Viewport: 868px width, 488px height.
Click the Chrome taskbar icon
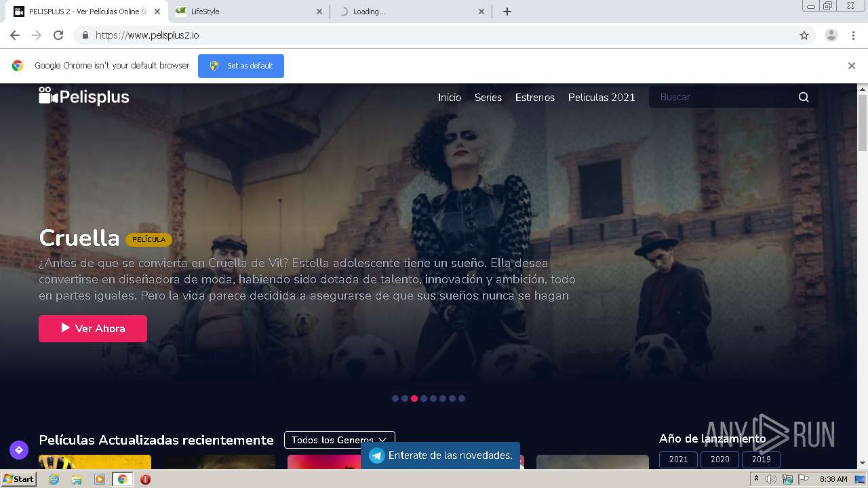click(122, 479)
